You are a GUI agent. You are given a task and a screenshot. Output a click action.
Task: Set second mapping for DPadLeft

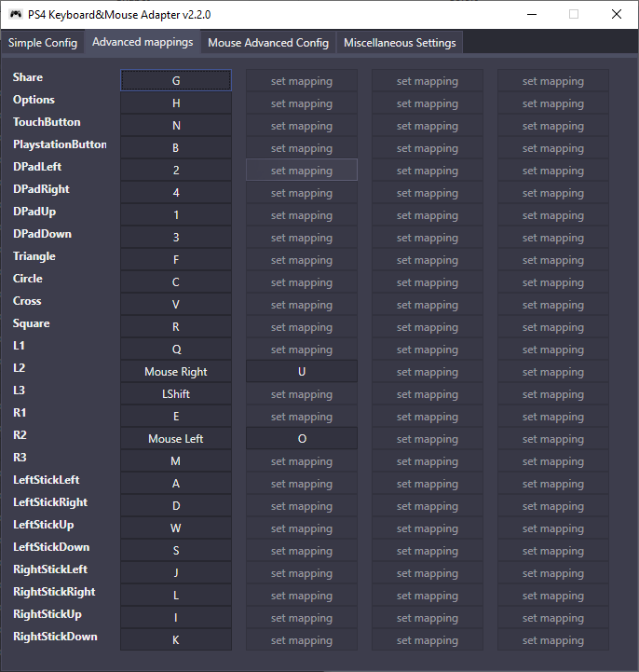302,170
